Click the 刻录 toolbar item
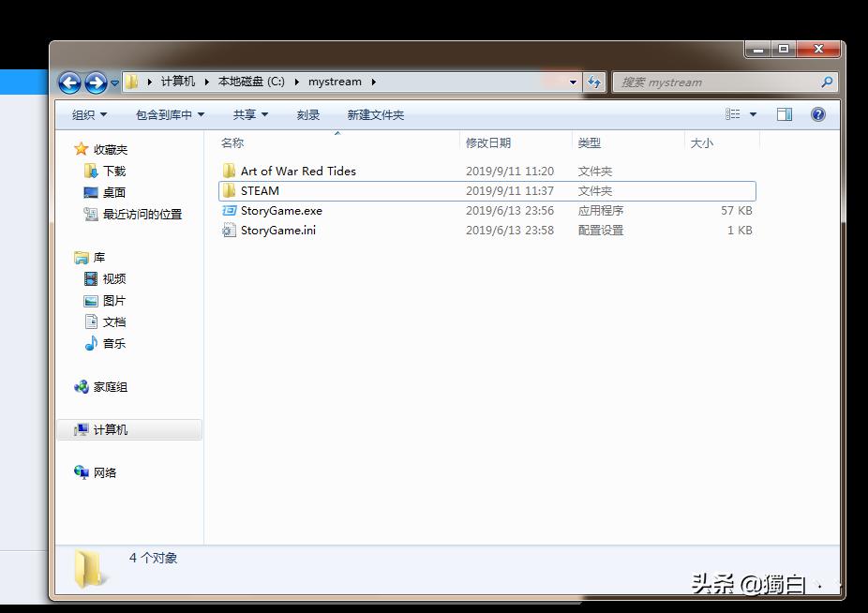The image size is (868, 613). tap(308, 114)
